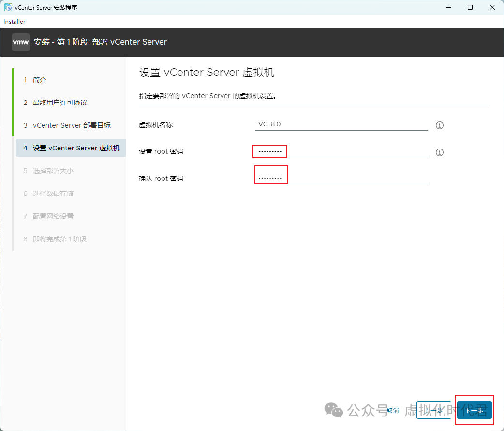Select step 4 设置 vCenter Server 虚拟机
The image size is (504, 431).
(x=71, y=148)
